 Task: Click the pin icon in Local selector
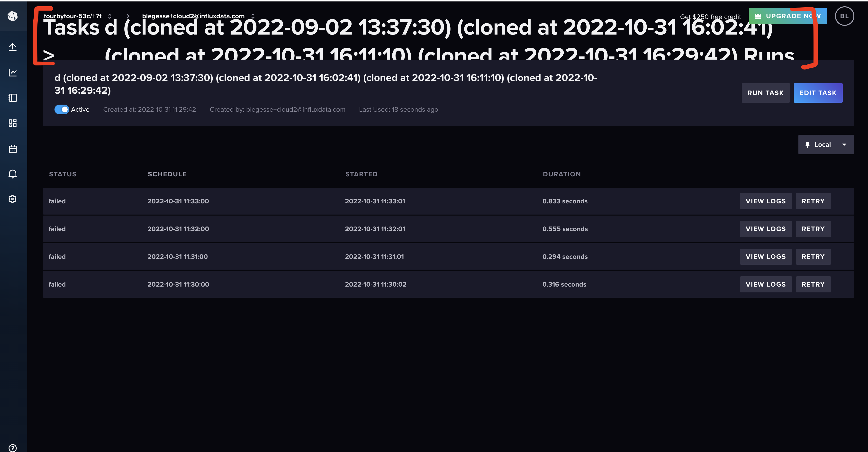[x=808, y=144]
